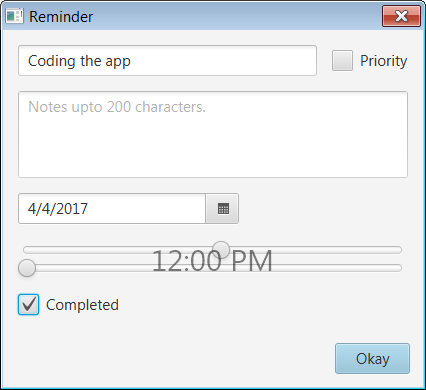Click the "Completed" label text
Viewport: 426px width, 390px height.
(82, 305)
